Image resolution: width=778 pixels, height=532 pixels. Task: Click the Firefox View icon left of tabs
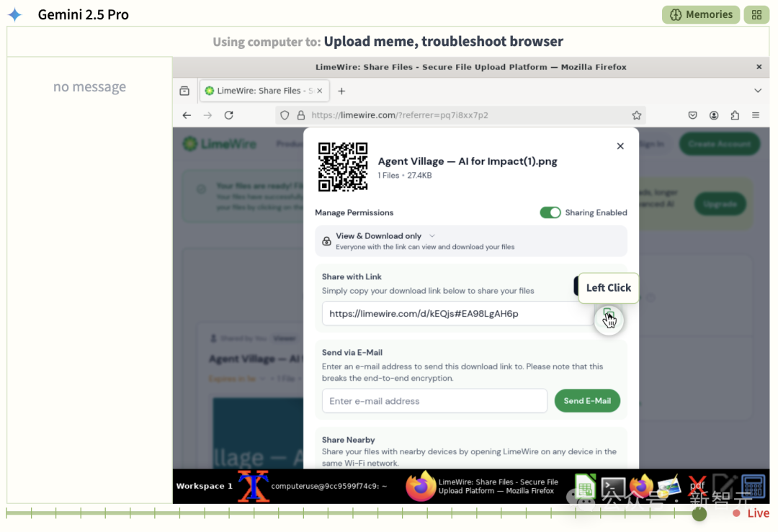[184, 91]
